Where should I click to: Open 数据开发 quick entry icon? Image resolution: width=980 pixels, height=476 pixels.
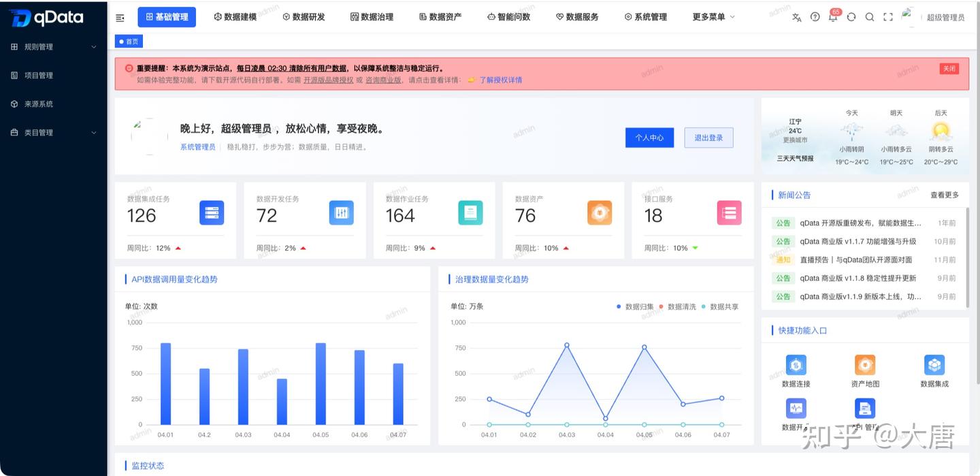click(x=796, y=409)
